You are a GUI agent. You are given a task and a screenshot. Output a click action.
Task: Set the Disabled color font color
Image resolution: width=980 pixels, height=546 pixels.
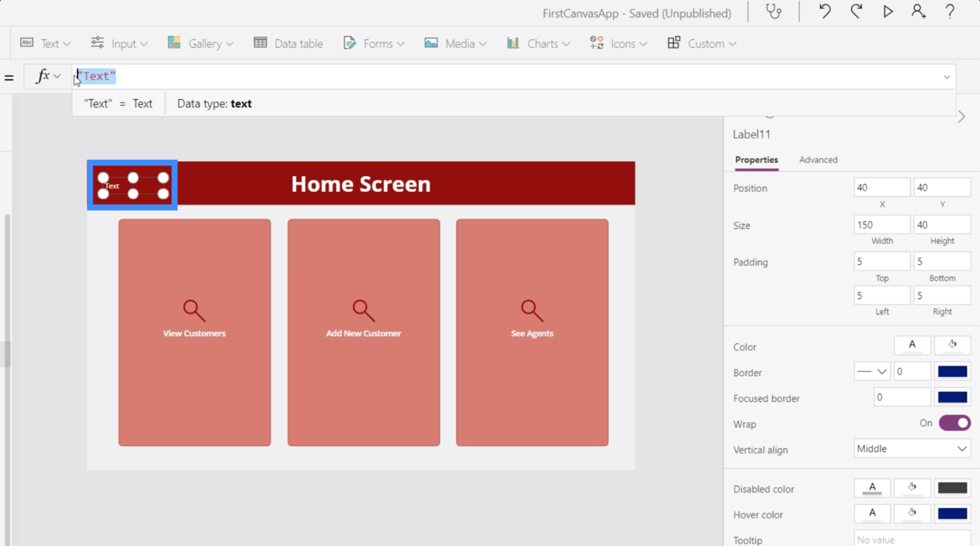pos(872,488)
